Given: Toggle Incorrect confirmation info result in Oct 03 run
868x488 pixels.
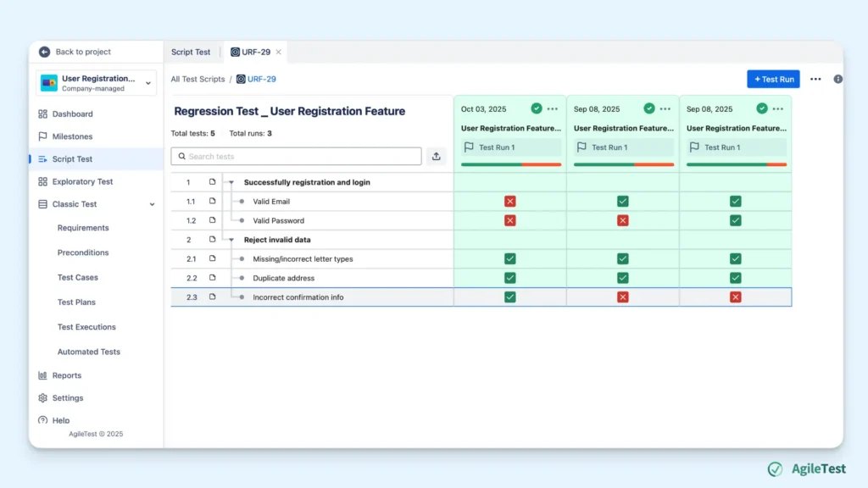Looking at the screenshot, I should tap(509, 297).
